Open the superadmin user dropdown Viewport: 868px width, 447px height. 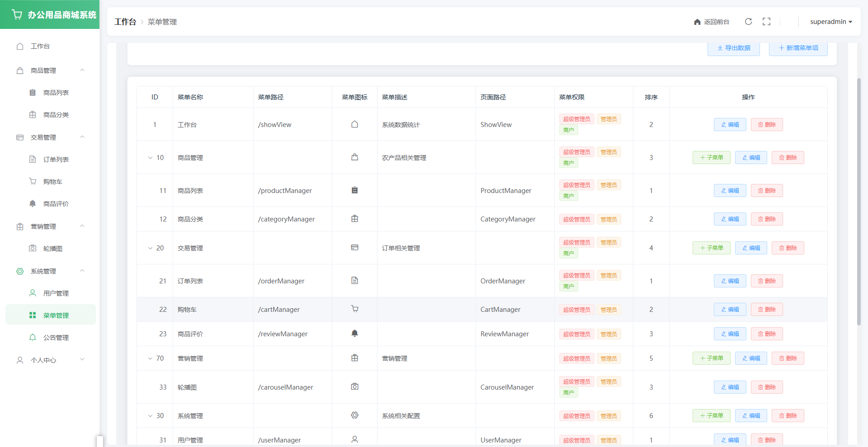(830, 22)
